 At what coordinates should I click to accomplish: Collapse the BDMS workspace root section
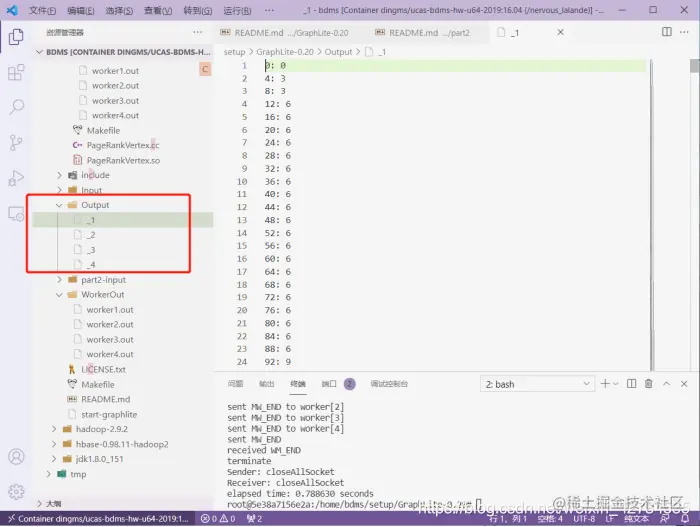(39, 52)
